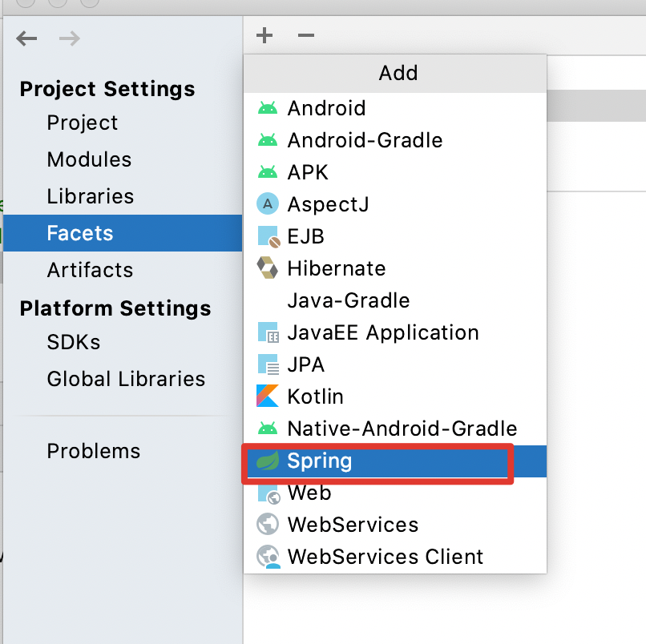Select APK in the Add popup
Viewport: 646px width, 644px height.
(308, 172)
